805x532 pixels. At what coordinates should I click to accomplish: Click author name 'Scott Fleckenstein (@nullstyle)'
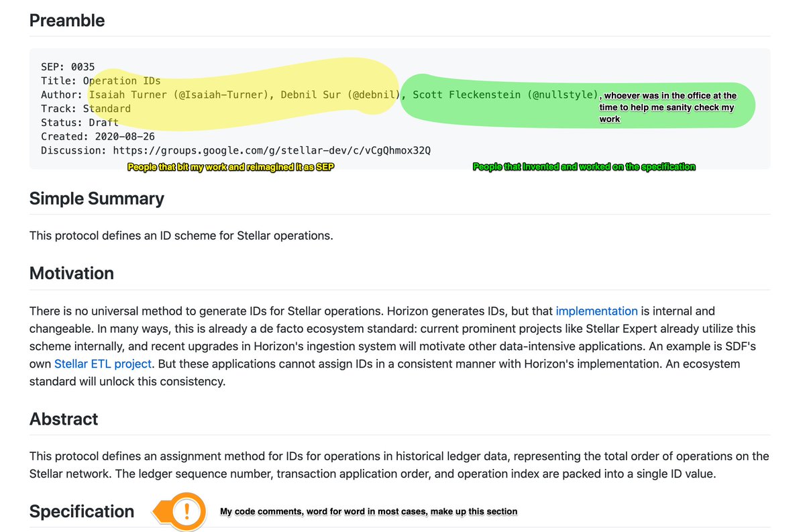[504, 95]
